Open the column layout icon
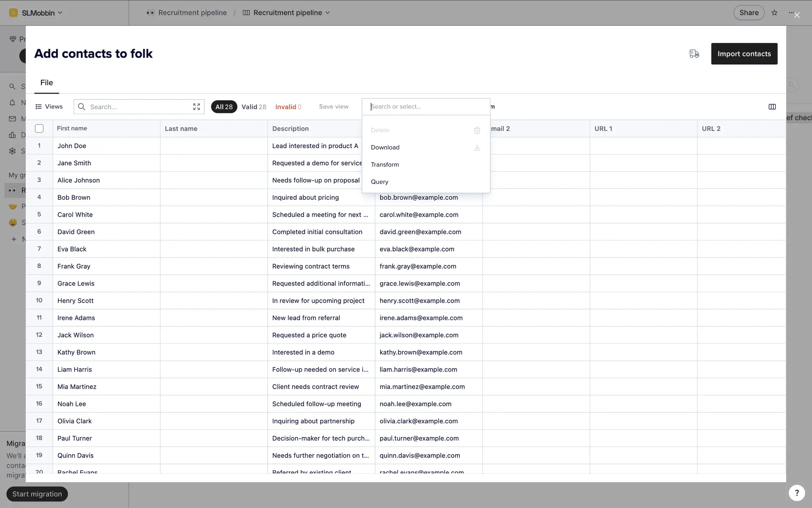This screenshot has width=812, height=508. pos(772,107)
